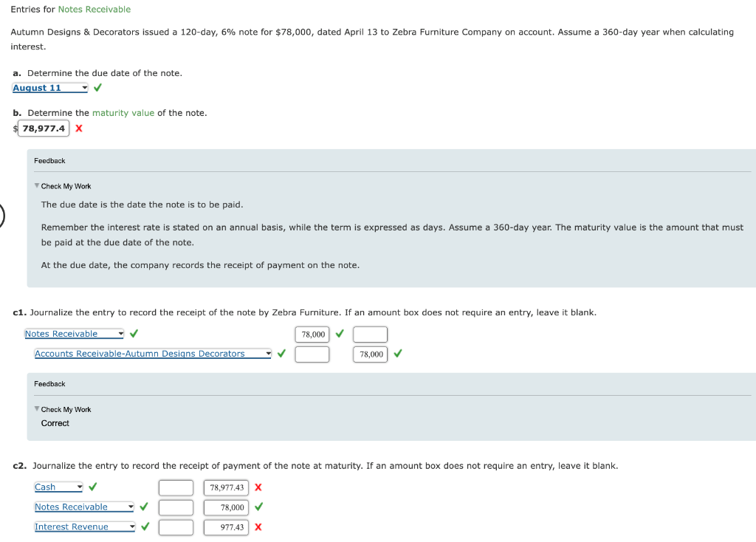Image resolution: width=756 pixels, height=542 pixels.
Task: Click the maturity value input showing 78,977.4
Action: coord(43,128)
